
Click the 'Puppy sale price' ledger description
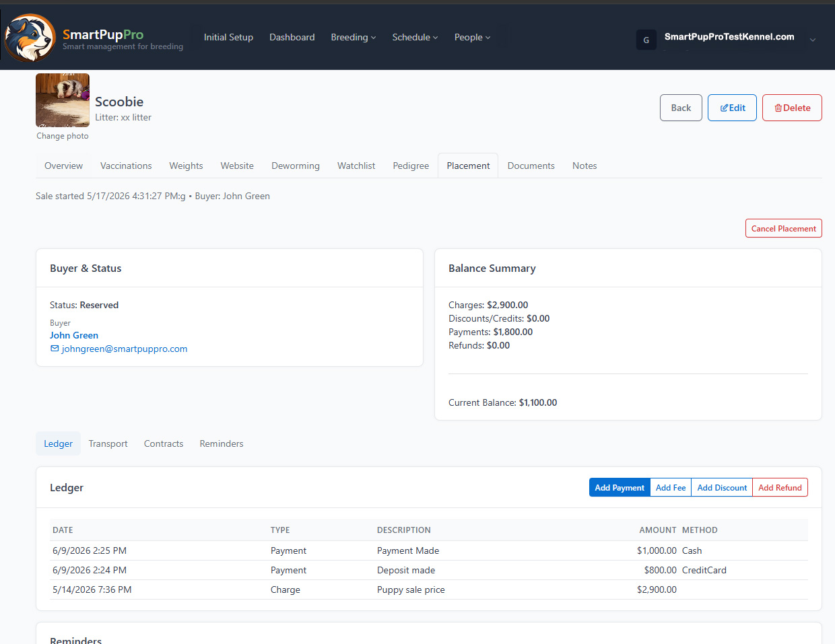[x=411, y=589]
